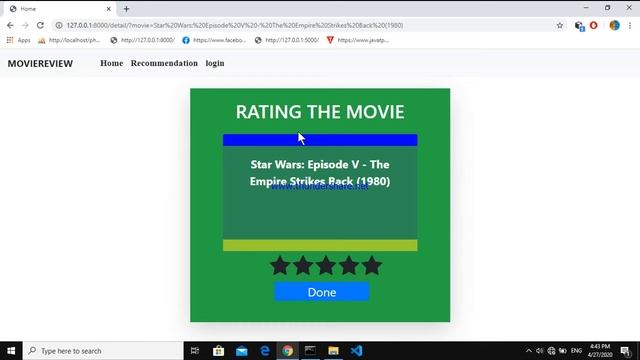Click the browser forward arrow
This screenshot has height=360, width=640.
coord(25,25)
